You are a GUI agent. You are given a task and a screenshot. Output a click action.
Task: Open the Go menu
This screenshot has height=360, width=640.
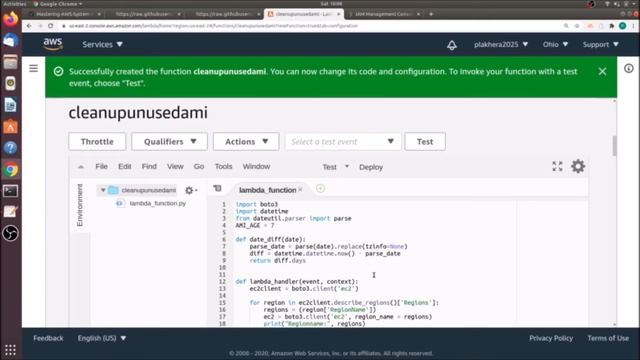point(199,167)
